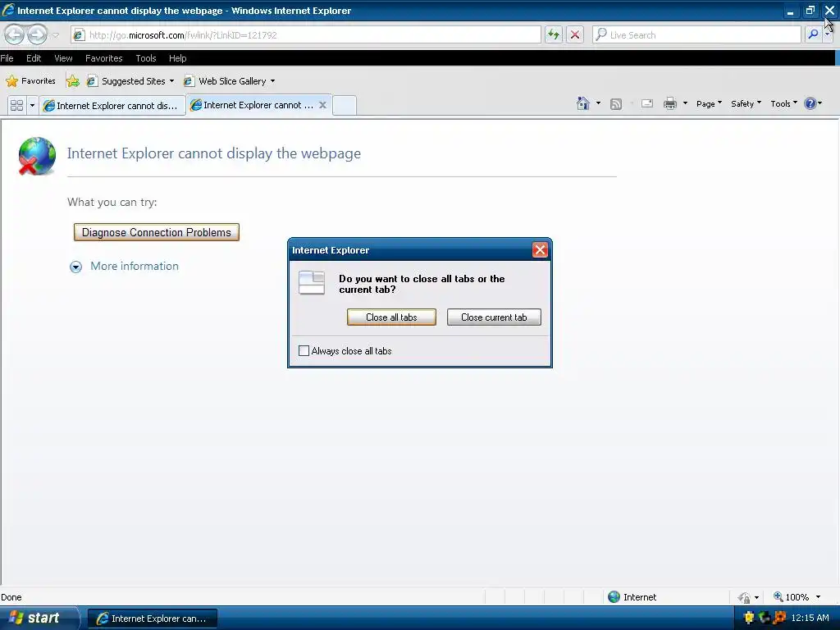Click Diagnose Connection Problems button
Screen dimensions: 840x630
tap(157, 232)
